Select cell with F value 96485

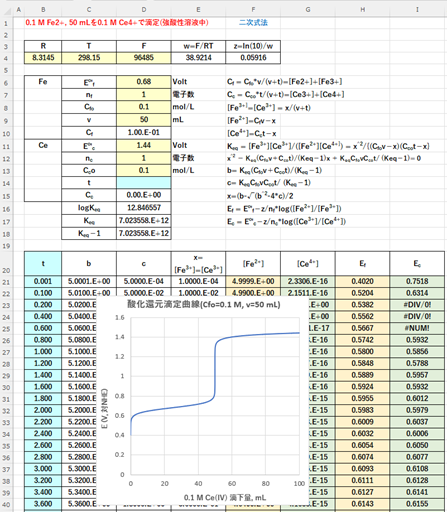tap(144, 58)
